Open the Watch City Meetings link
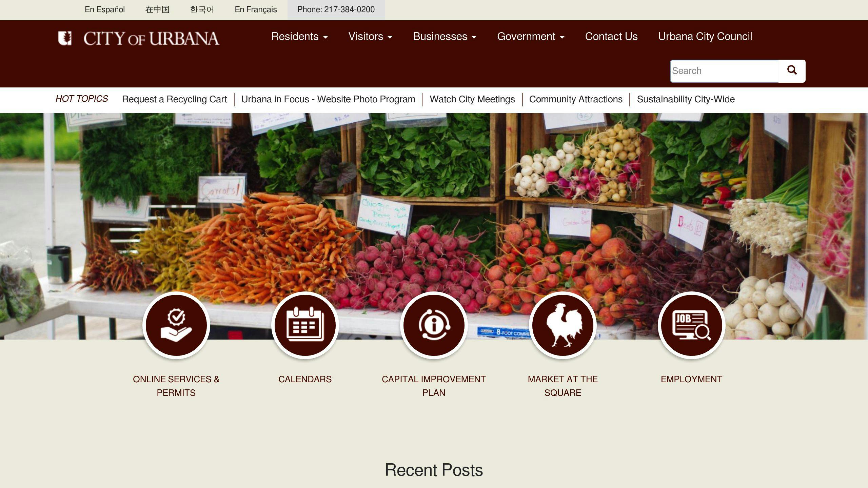The width and height of the screenshot is (868, 488). (x=472, y=99)
